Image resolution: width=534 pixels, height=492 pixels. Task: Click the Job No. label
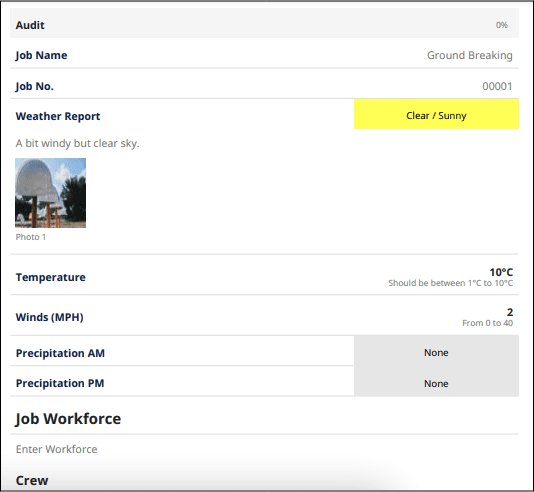click(x=35, y=86)
